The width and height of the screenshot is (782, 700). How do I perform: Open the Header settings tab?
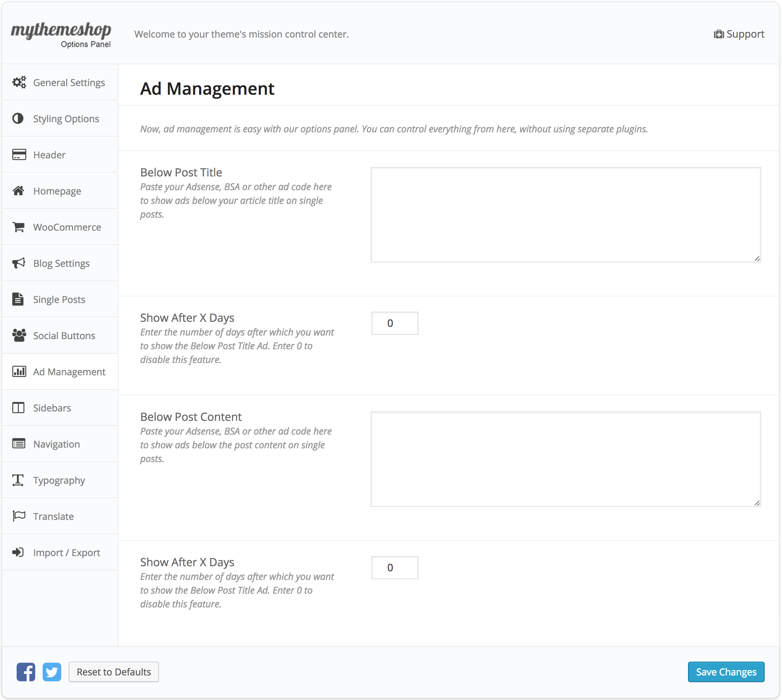point(49,155)
